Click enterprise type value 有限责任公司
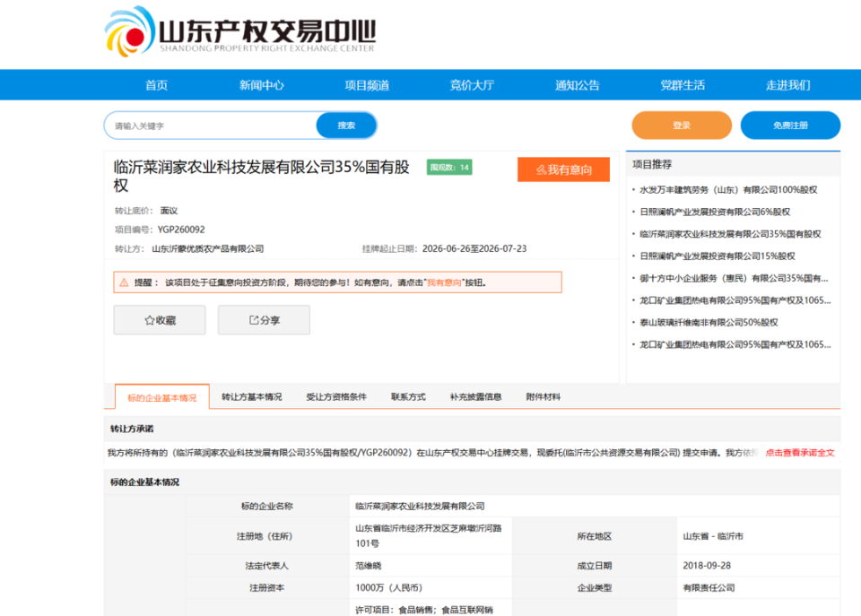The width and height of the screenshot is (861, 616). (709, 588)
